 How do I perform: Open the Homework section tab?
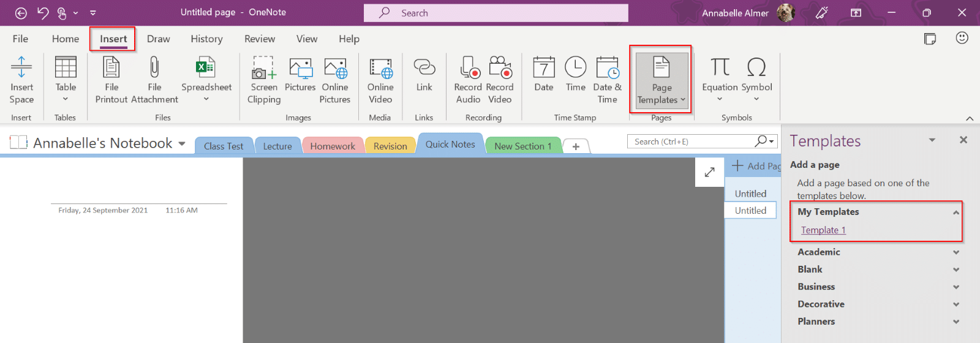(x=332, y=146)
